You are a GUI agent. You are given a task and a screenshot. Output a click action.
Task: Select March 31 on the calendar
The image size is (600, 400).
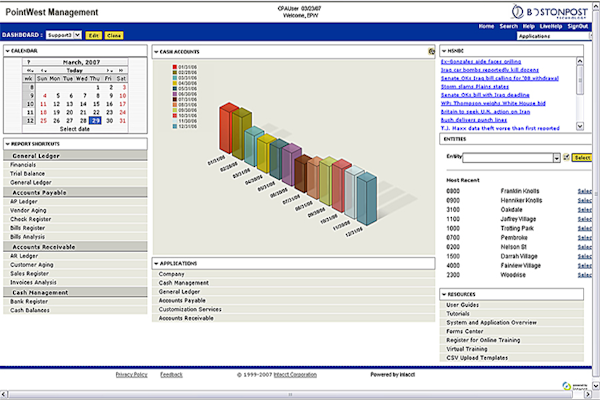pyautogui.click(x=122, y=121)
